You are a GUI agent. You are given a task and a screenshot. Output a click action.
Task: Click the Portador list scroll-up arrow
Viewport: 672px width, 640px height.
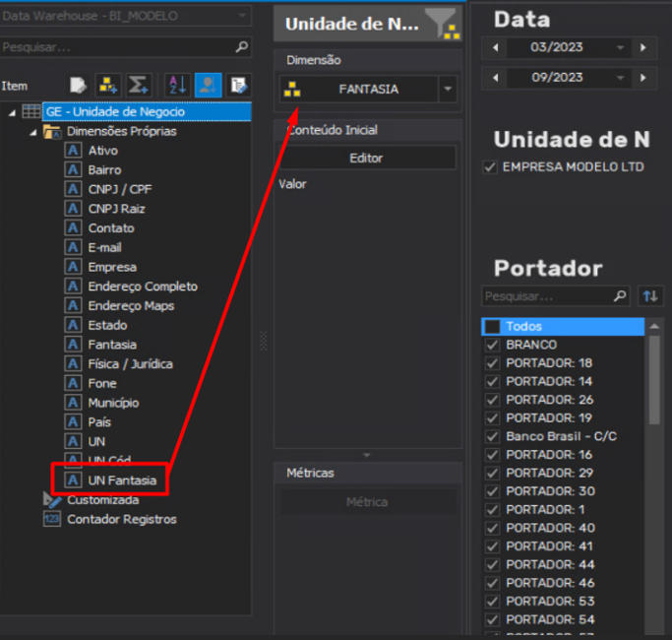(x=654, y=327)
